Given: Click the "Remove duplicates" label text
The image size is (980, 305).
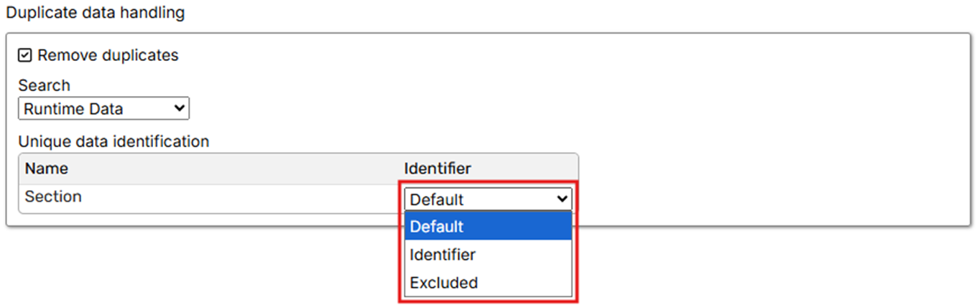Looking at the screenshot, I should (108, 55).
